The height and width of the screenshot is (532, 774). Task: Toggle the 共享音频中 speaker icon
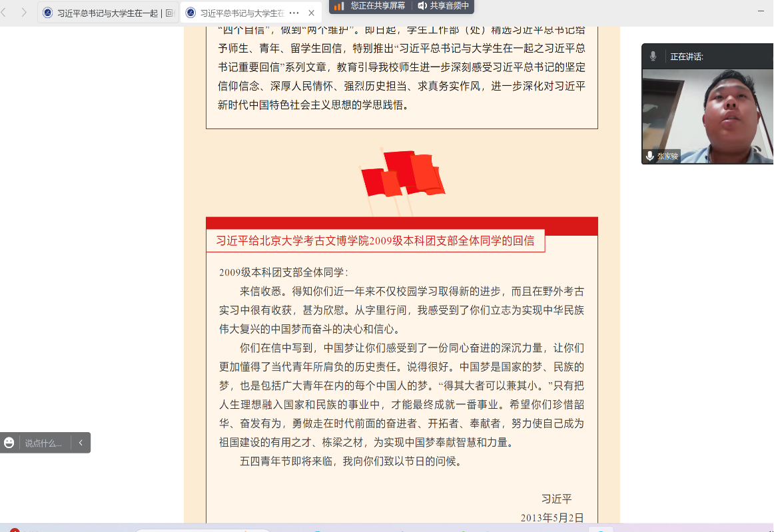[422, 6]
